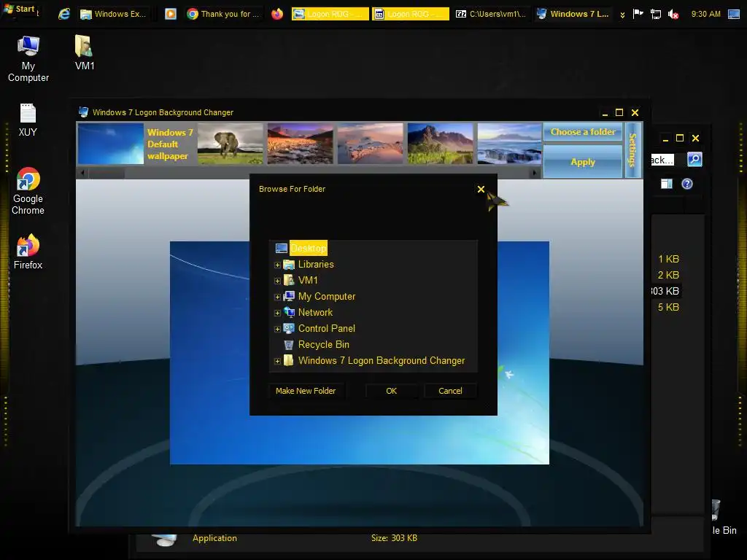
Task: Switch to Windows 7 L... taskbar item
Action: (573, 14)
